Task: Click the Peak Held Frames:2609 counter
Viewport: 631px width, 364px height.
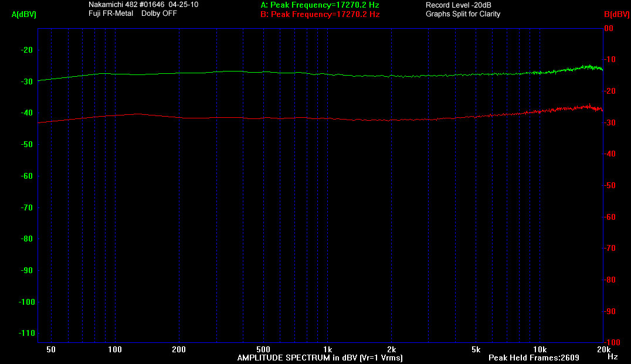Action: click(534, 358)
